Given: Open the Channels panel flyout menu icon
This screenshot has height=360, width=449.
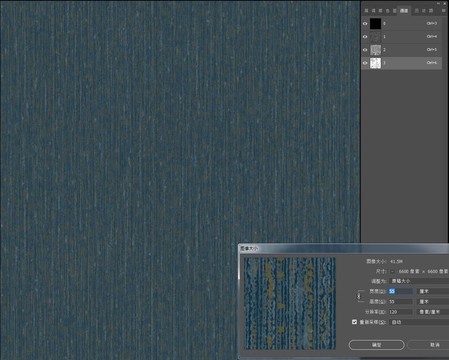Looking at the screenshot, I should tap(443, 11).
